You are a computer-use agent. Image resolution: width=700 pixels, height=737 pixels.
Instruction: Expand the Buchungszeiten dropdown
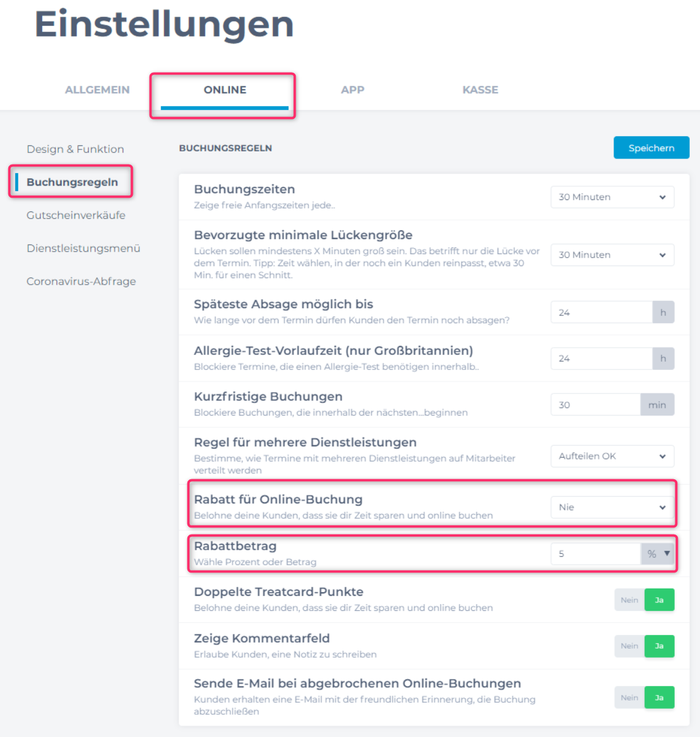pyautogui.click(x=612, y=197)
